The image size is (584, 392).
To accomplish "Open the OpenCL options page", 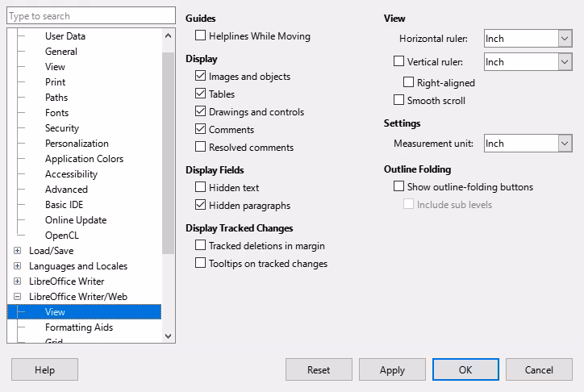I will click(x=62, y=236).
